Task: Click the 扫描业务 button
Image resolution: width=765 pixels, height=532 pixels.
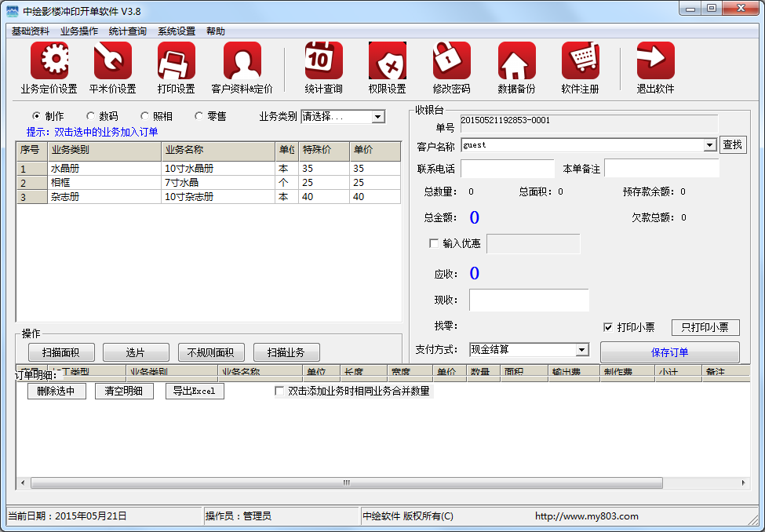Action: point(286,352)
